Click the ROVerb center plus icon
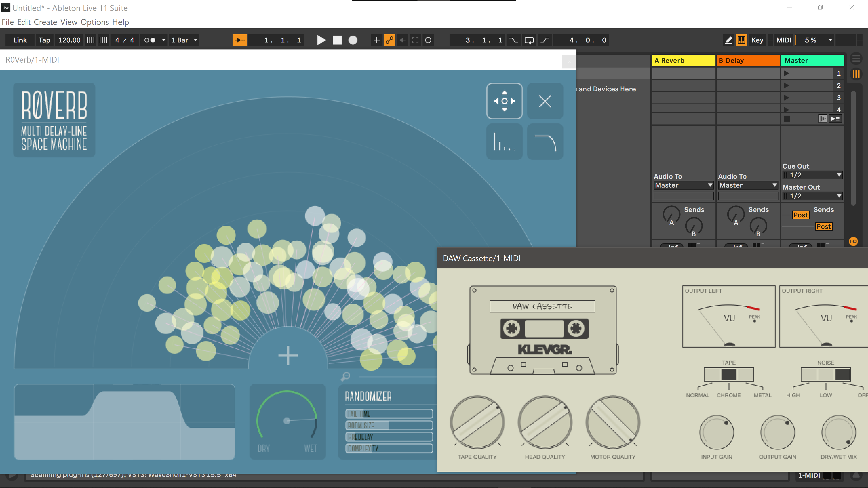The image size is (868, 488). (x=288, y=355)
